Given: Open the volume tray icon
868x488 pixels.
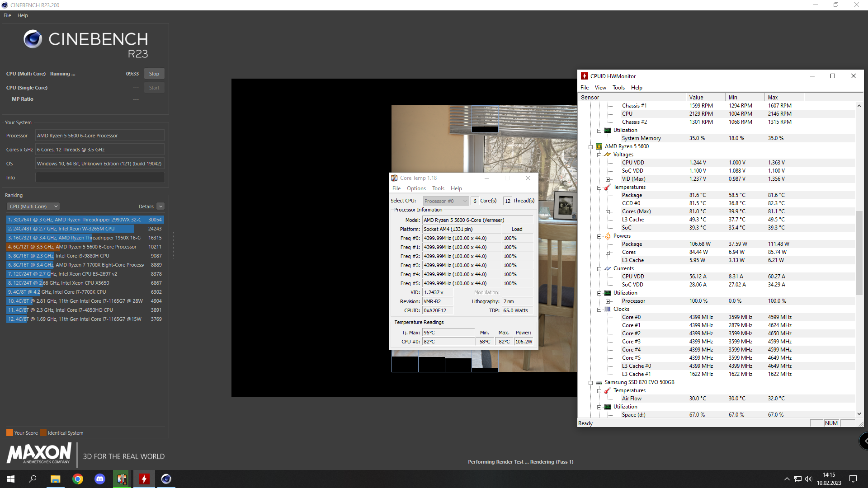Looking at the screenshot, I should click(808, 479).
